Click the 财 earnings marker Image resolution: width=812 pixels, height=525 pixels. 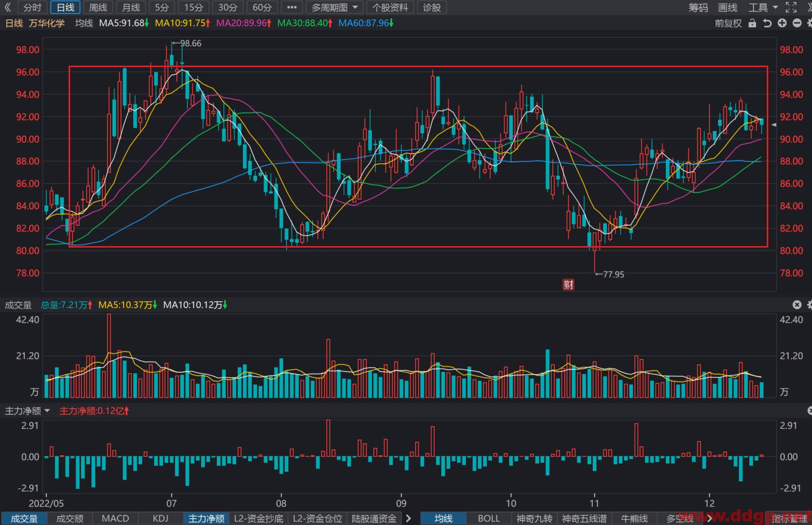(x=568, y=284)
